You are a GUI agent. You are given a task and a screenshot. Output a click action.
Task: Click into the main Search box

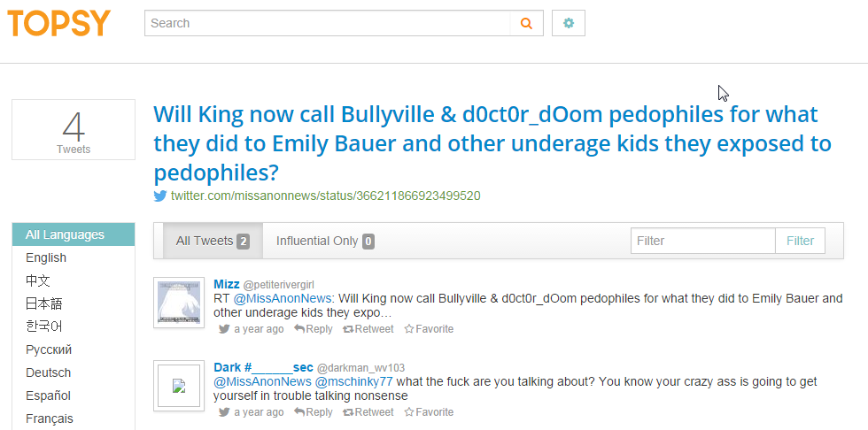tap(327, 24)
